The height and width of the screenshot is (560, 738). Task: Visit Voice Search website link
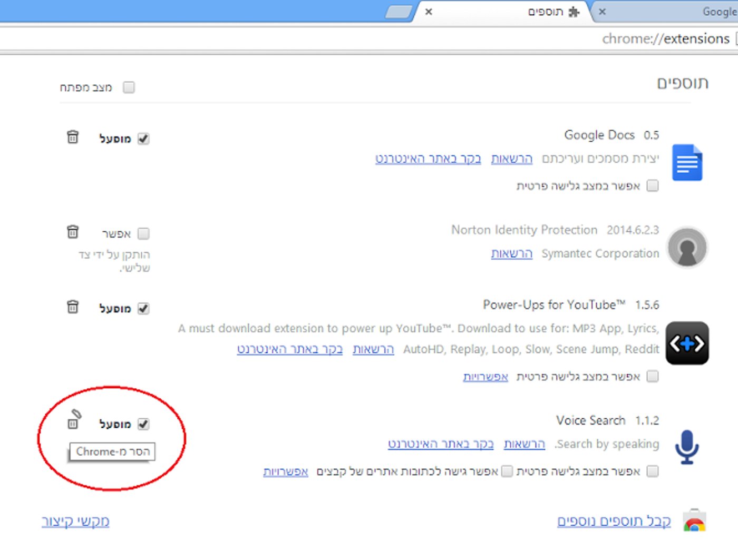(441, 444)
